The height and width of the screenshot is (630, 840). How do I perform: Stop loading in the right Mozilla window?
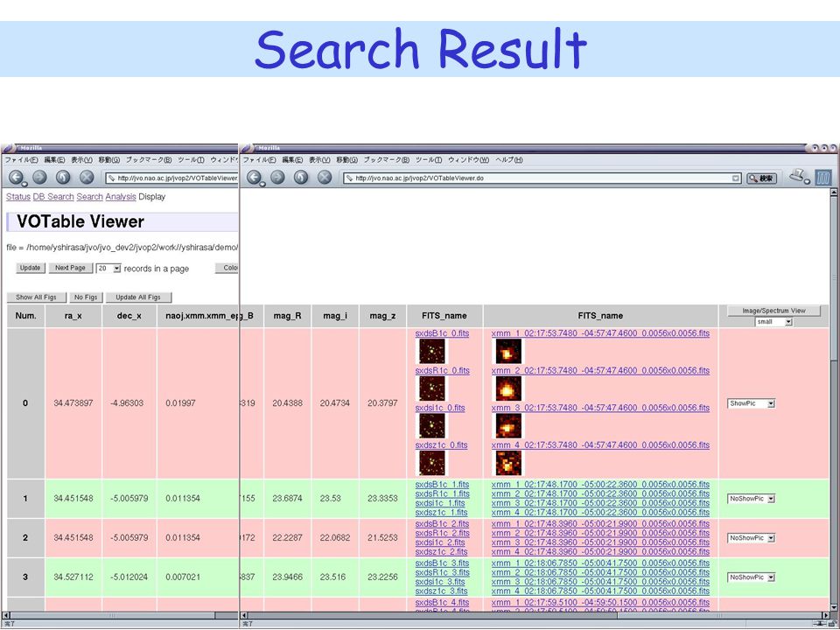[325, 178]
